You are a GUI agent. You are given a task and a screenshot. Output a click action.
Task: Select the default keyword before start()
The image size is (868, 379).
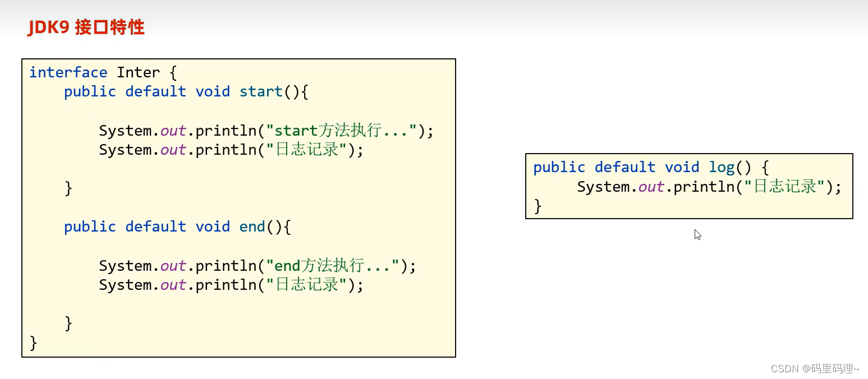(x=155, y=91)
